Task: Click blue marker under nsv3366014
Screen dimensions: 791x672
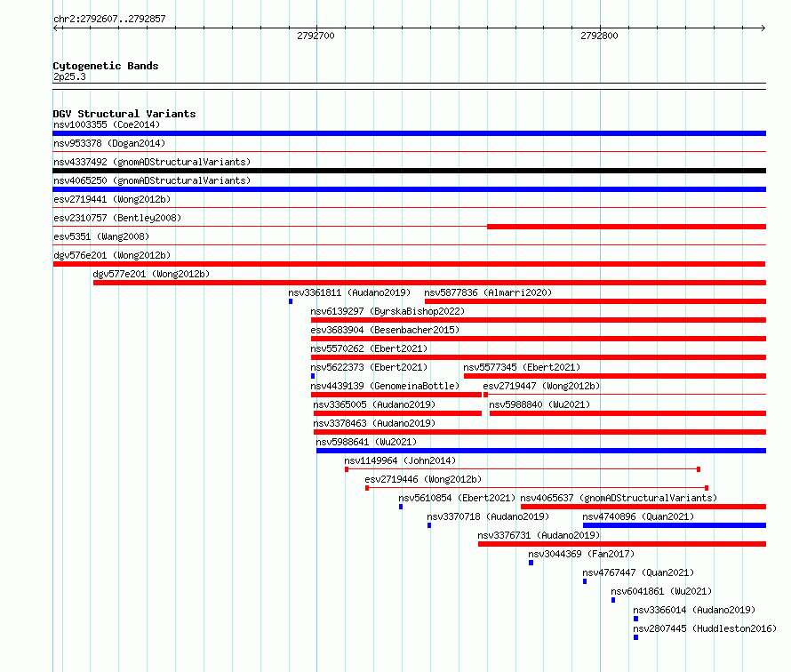Action: [635, 619]
